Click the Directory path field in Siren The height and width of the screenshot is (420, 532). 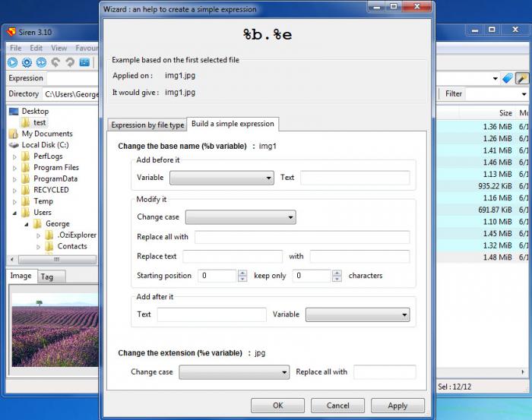click(71, 94)
